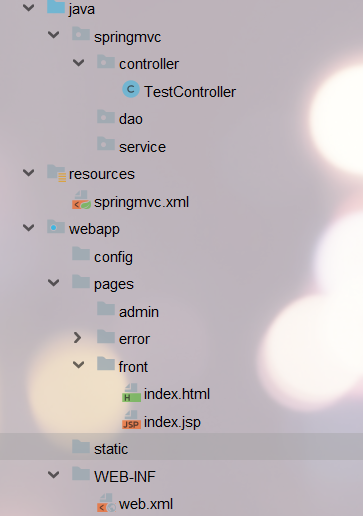Click the java source folder icon
The image size is (363, 516).
click(56, 7)
